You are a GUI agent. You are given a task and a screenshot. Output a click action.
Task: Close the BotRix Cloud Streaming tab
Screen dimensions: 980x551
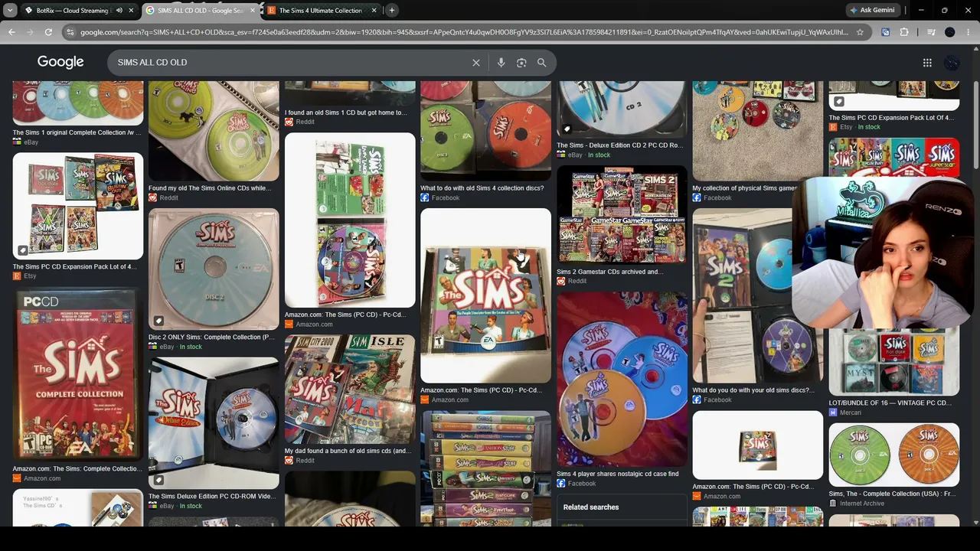[132, 11]
